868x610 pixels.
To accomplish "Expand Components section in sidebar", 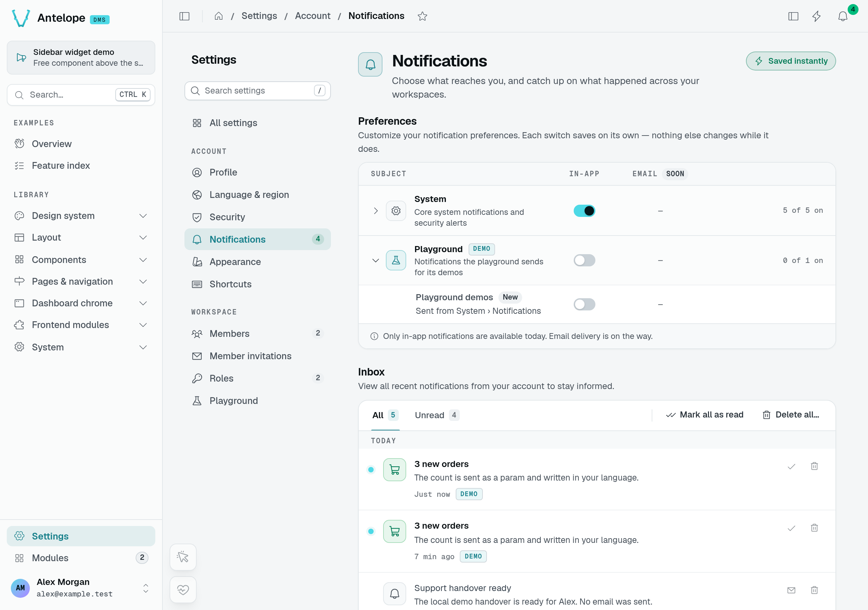I will pyautogui.click(x=81, y=260).
